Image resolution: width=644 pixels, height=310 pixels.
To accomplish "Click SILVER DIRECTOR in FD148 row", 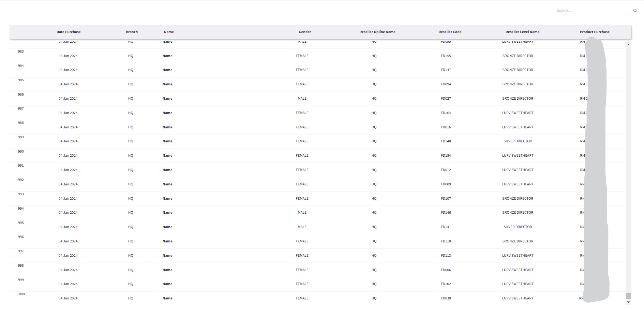I will pyautogui.click(x=518, y=141).
